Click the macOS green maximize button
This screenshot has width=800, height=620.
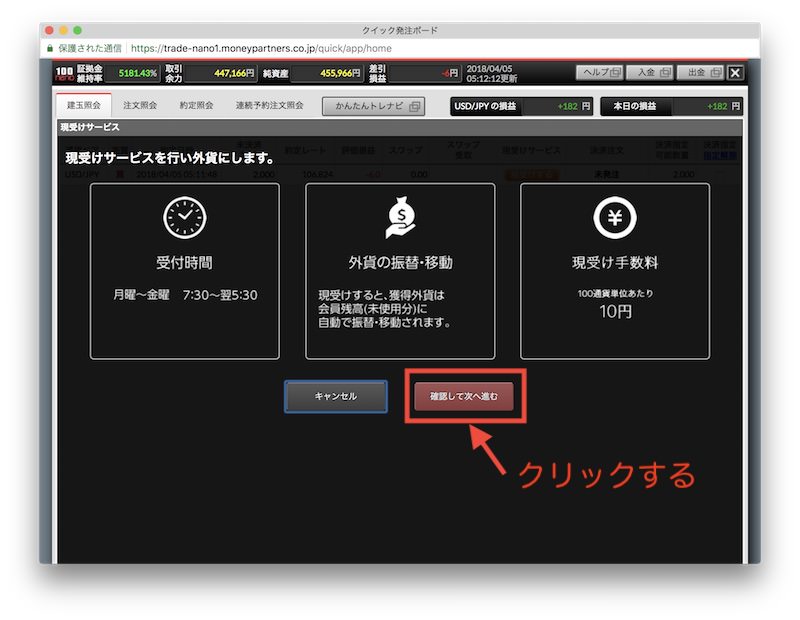(78, 30)
